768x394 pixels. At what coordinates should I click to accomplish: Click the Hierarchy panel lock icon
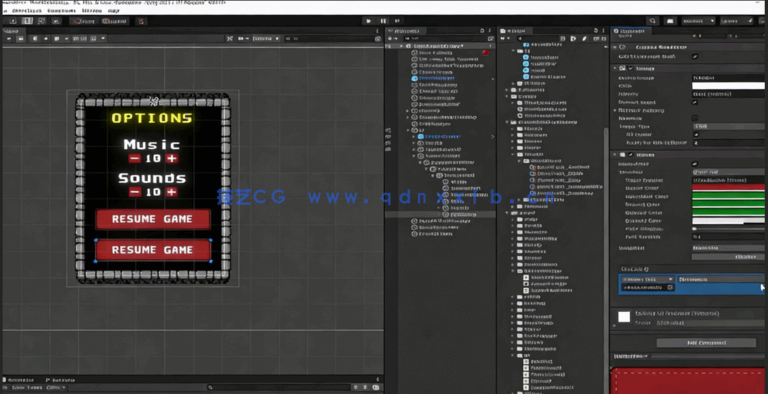(482, 31)
